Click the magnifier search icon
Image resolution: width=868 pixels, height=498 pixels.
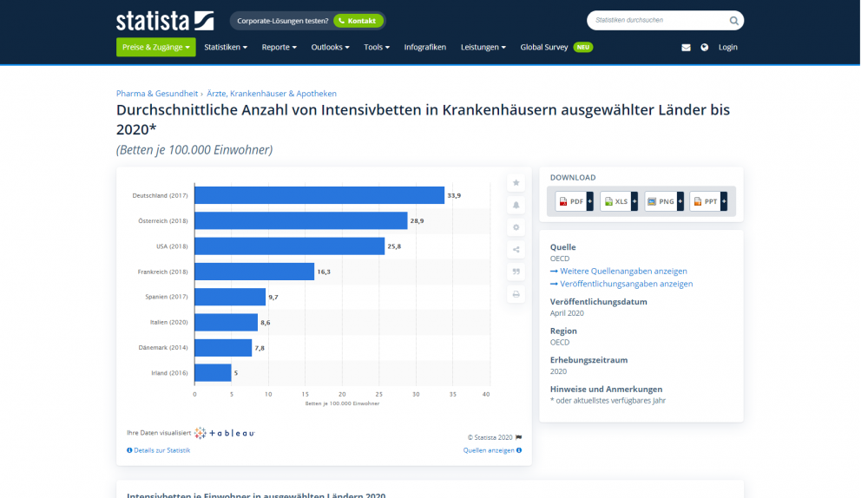(x=733, y=20)
